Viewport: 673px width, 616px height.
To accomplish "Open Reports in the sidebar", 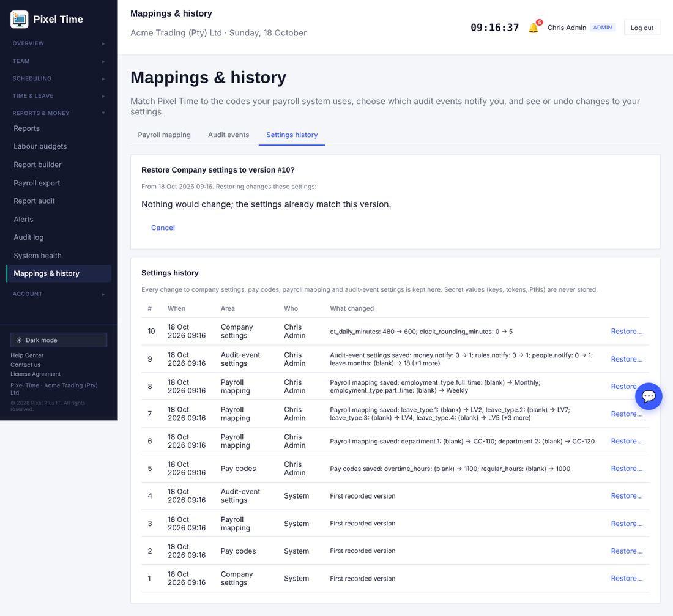I will (x=59, y=128).
